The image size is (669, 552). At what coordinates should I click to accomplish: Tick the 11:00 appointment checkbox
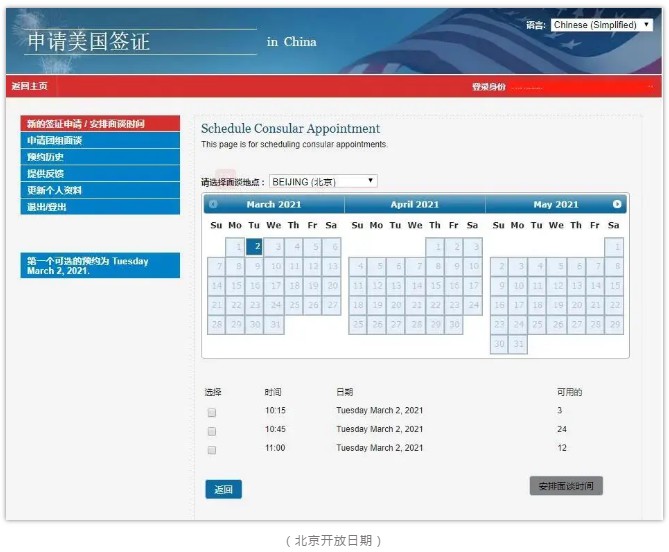pos(212,450)
